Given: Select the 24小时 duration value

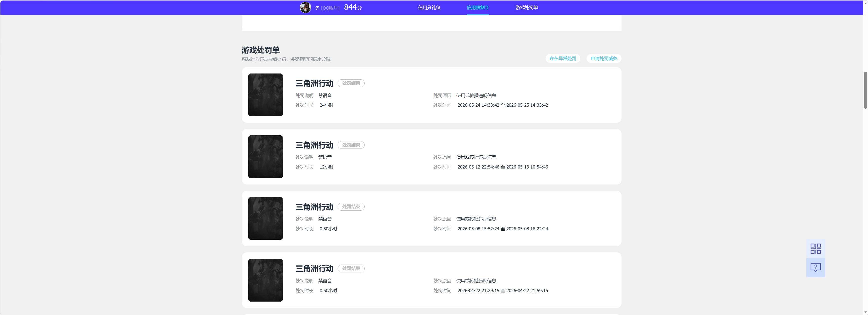Looking at the screenshot, I should [326, 105].
